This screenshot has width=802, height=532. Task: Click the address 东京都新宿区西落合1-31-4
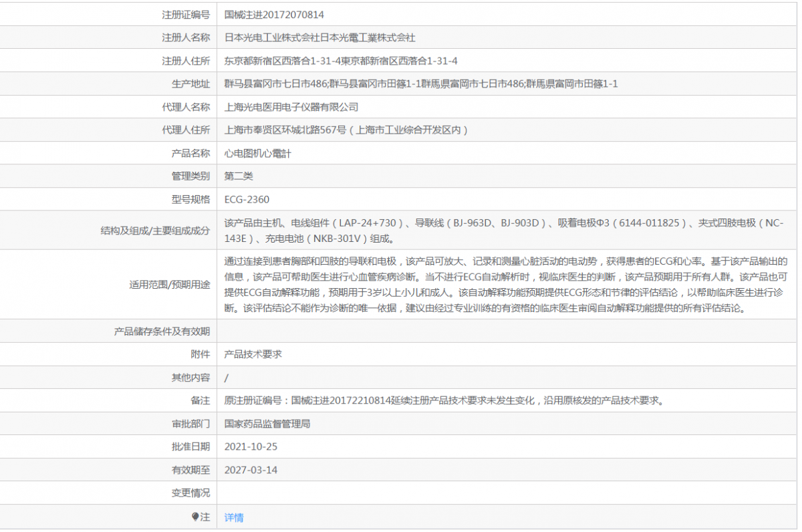point(283,61)
